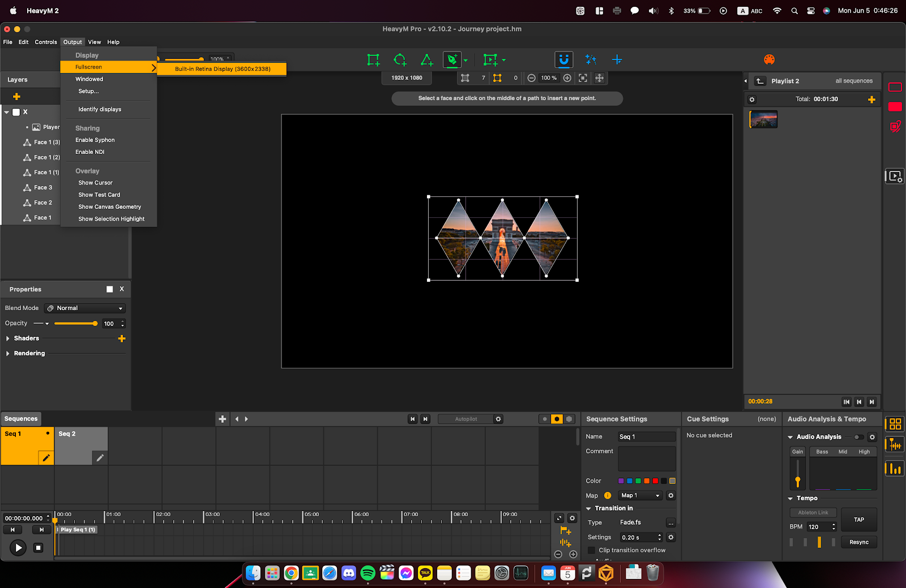Viewport: 906px width, 588px height.
Task: Pick the purple sequence color swatch
Action: coord(621,481)
